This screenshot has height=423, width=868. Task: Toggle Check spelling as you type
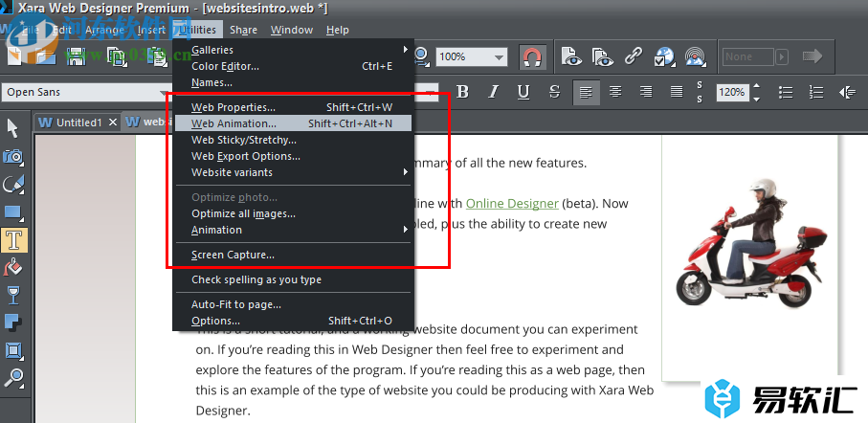pyautogui.click(x=294, y=279)
